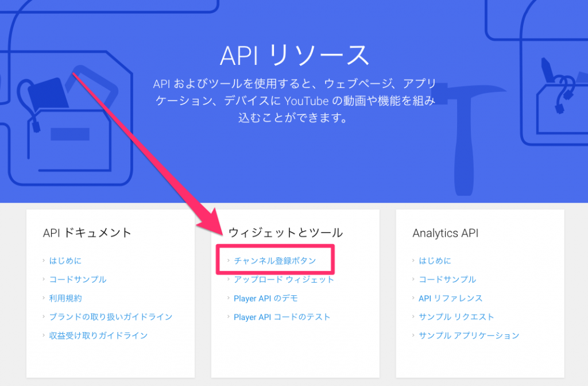Open コードサンプル under Analytics API

447,280
